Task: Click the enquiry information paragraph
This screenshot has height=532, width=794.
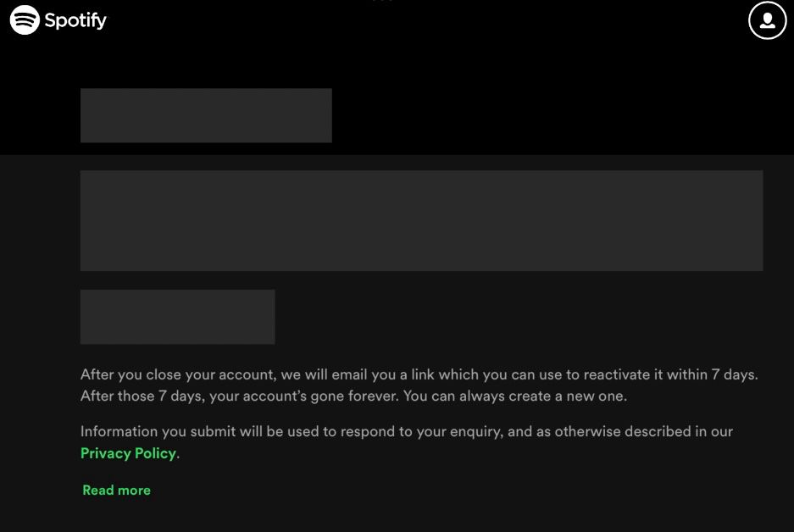Action: click(x=407, y=431)
